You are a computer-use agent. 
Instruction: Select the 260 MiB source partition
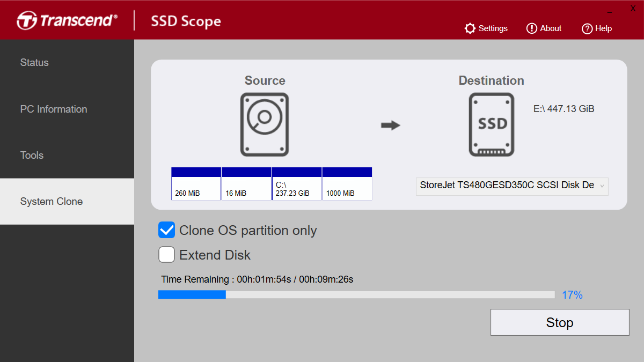[x=196, y=183]
